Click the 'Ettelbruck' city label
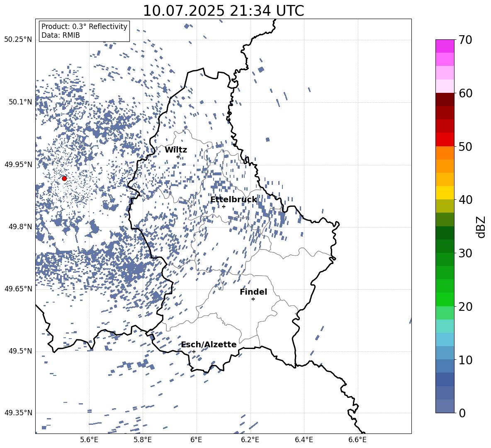The width and height of the screenshot is (491, 448). click(x=233, y=200)
